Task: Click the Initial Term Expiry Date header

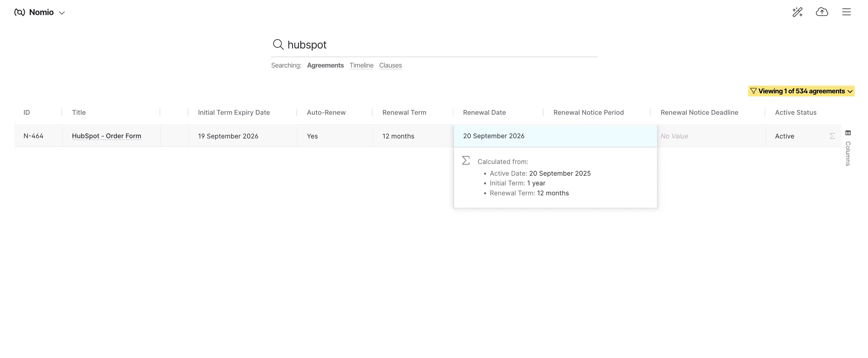Action: (x=234, y=112)
